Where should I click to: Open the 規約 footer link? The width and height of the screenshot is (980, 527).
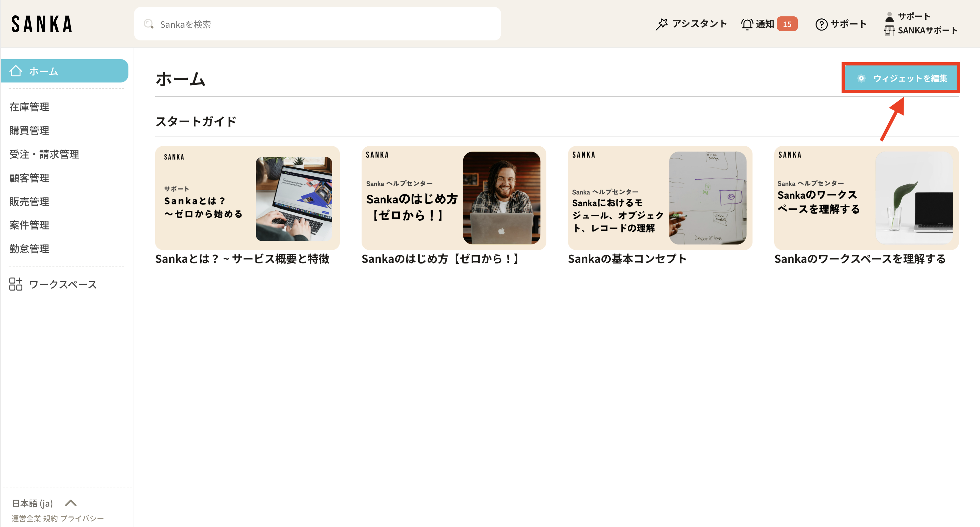[50, 518]
